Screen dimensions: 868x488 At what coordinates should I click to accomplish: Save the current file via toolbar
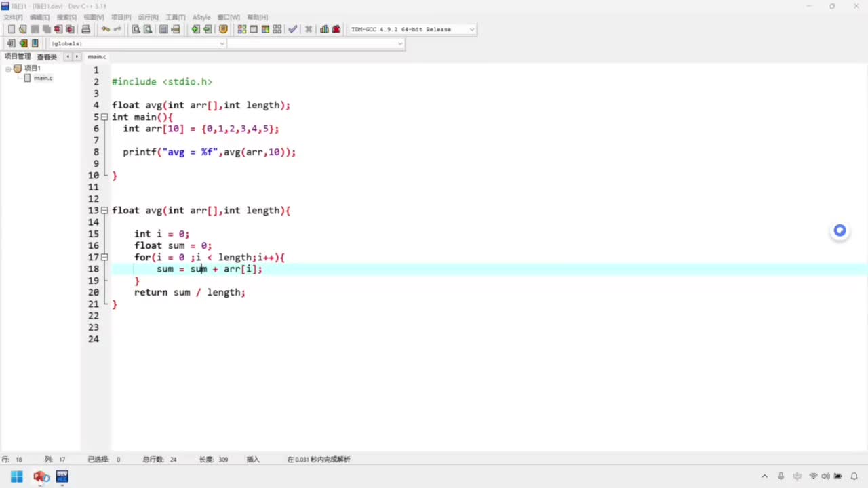pyautogui.click(x=35, y=29)
